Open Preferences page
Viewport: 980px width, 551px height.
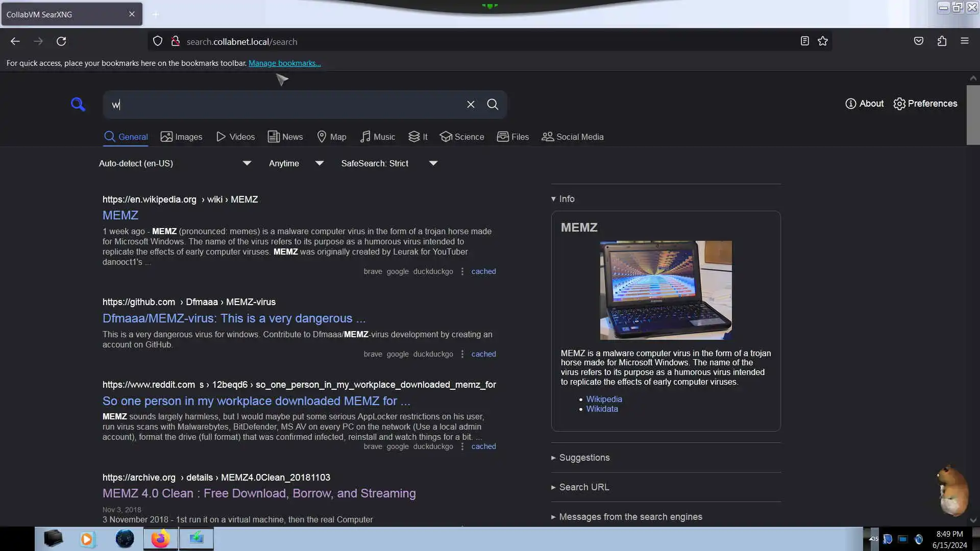[x=925, y=104]
